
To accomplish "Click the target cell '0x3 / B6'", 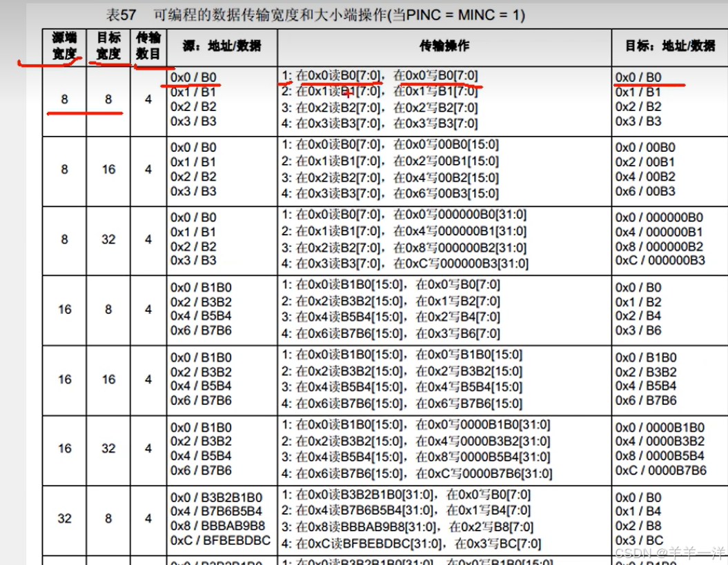I will (x=638, y=330).
